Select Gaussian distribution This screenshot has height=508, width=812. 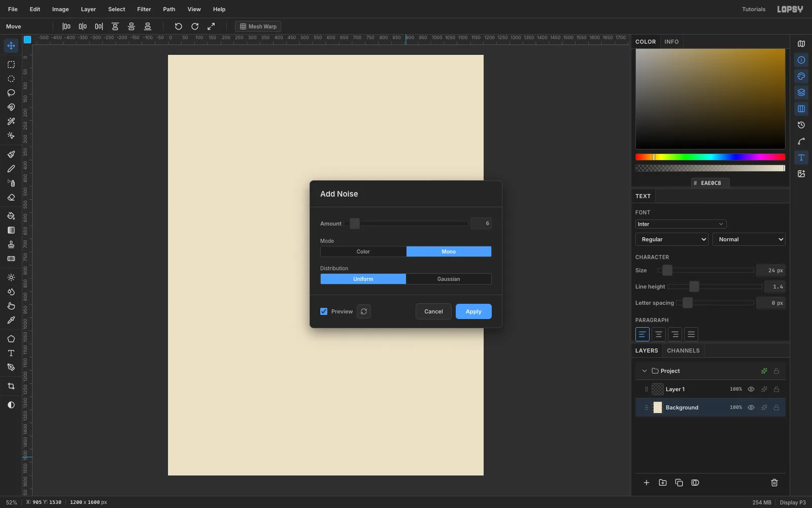pyautogui.click(x=449, y=279)
